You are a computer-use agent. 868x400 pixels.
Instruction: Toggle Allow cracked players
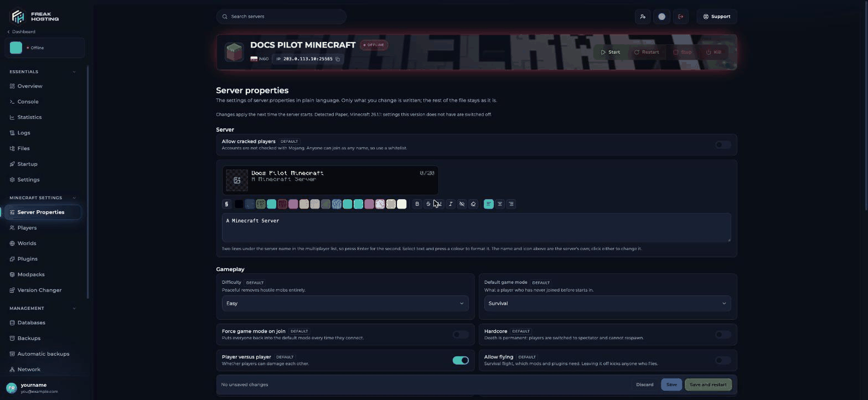[x=723, y=144]
